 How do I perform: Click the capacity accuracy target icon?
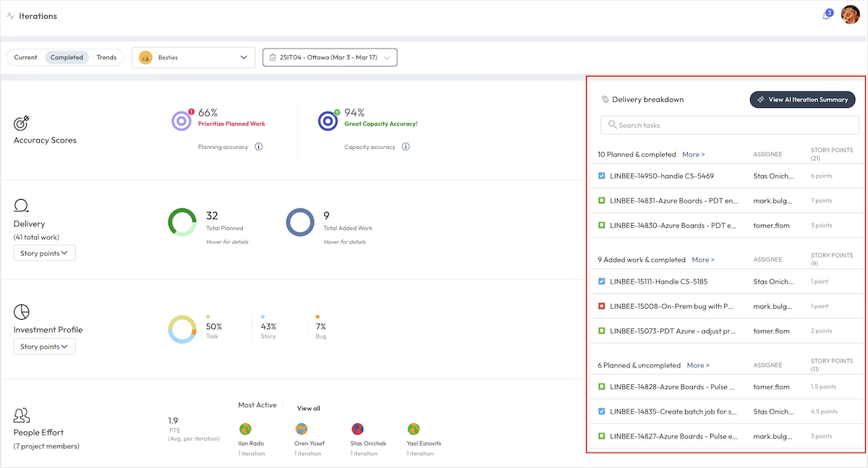coord(329,121)
